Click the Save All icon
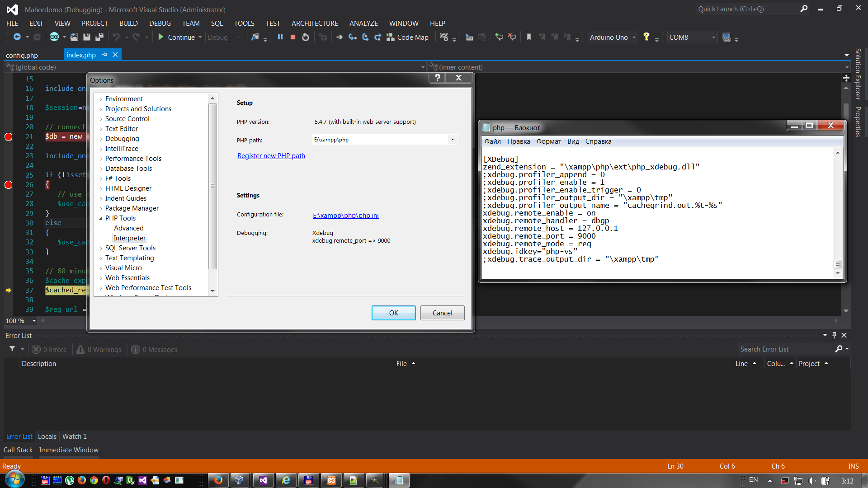 [x=99, y=37]
